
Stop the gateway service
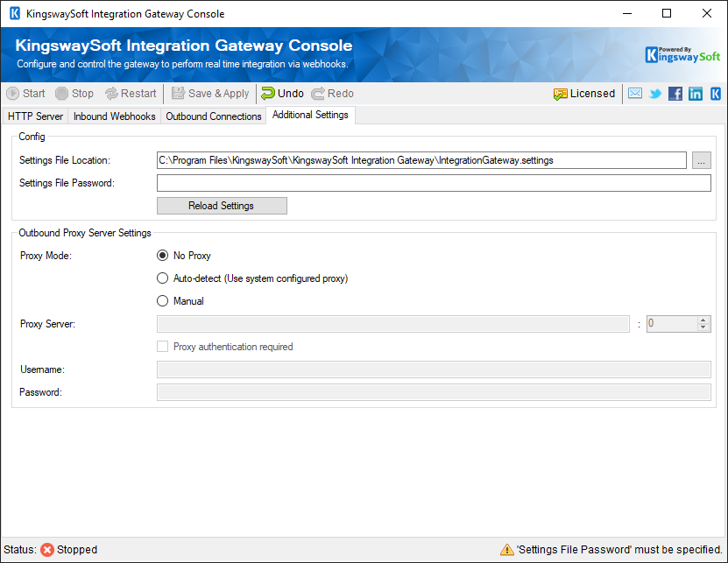point(74,94)
